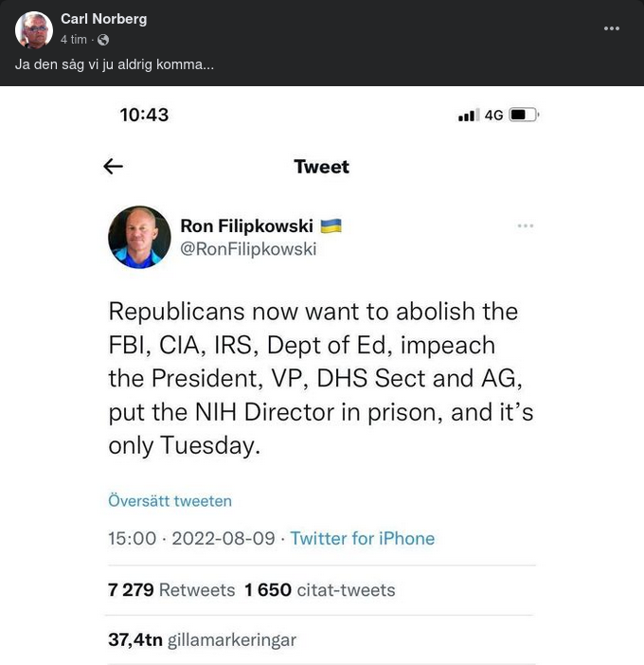This screenshot has height=665, width=644.
Task: Click the globe public-privacy icon
Action: click(103, 40)
